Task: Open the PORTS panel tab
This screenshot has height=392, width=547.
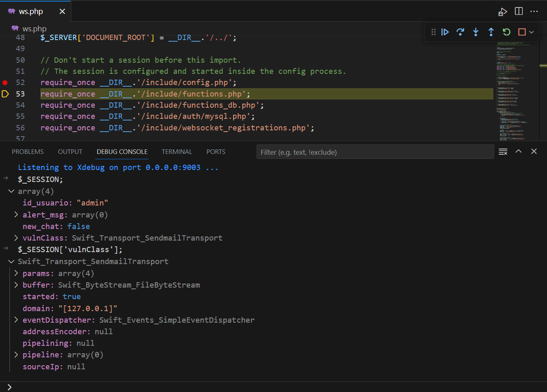Action: [x=216, y=152]
